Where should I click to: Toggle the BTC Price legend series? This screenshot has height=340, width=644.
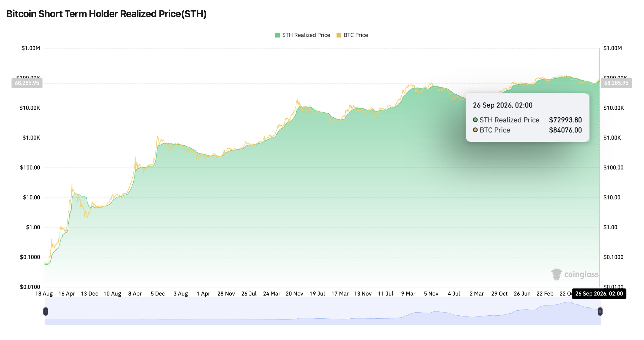point(352,35)
